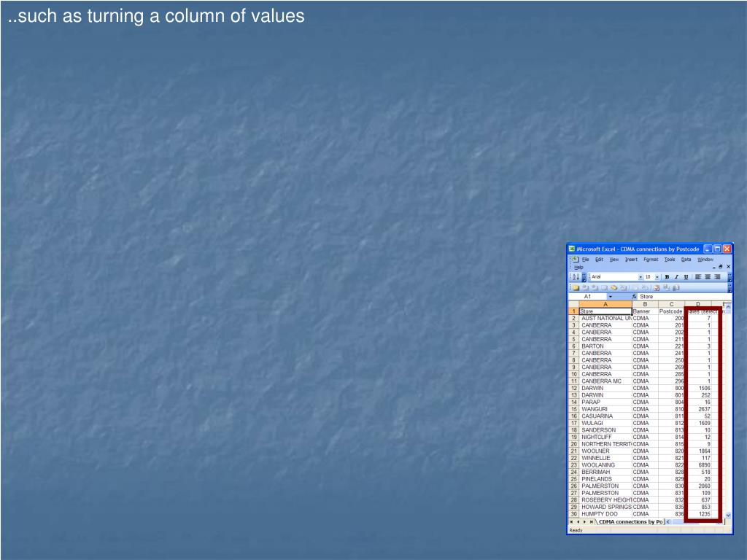Click vertical scrollbar up arrow

click(728, 307)
